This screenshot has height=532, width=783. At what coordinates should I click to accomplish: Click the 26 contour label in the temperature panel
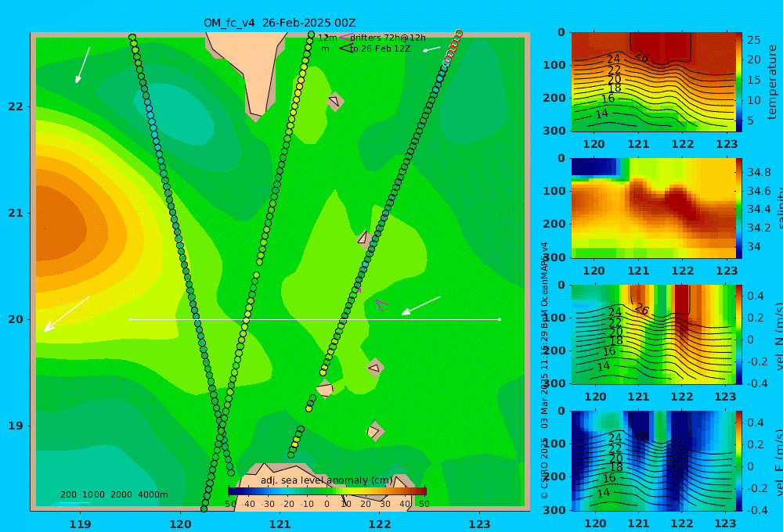[x=642, y=57]
